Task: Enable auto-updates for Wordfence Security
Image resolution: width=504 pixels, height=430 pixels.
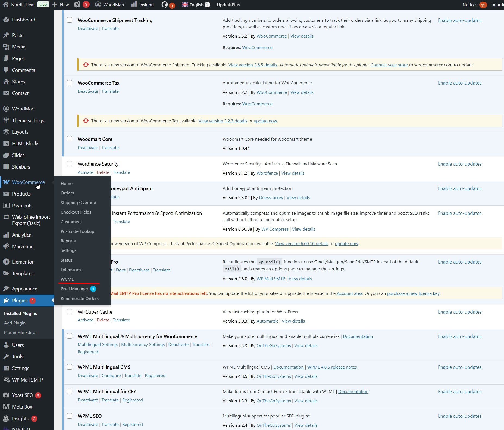Action: (459, 164)
